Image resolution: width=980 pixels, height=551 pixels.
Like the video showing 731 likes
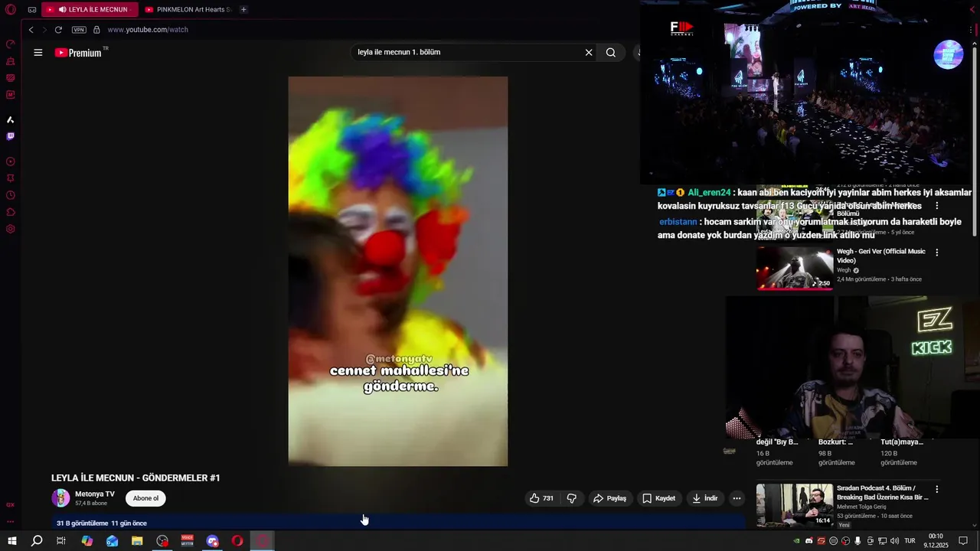coord(541,498)
